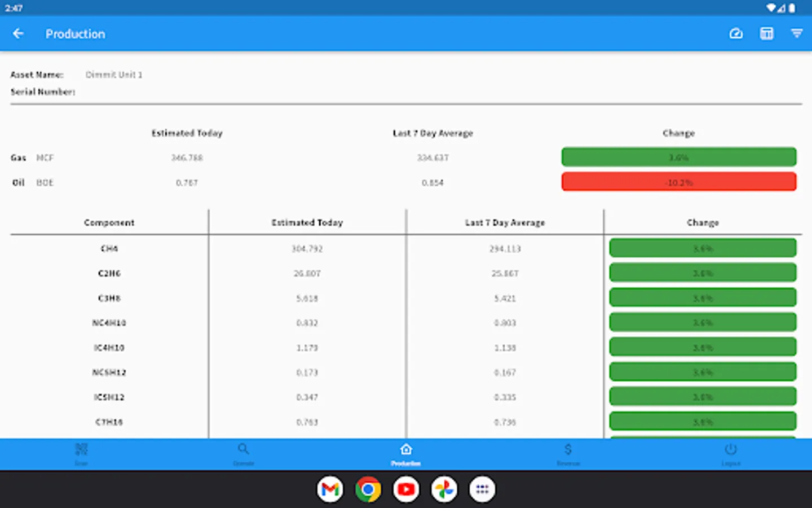The image size is (812, 508).
Task: Tap the Logout tab with power icon
Action: click(731, 454)
